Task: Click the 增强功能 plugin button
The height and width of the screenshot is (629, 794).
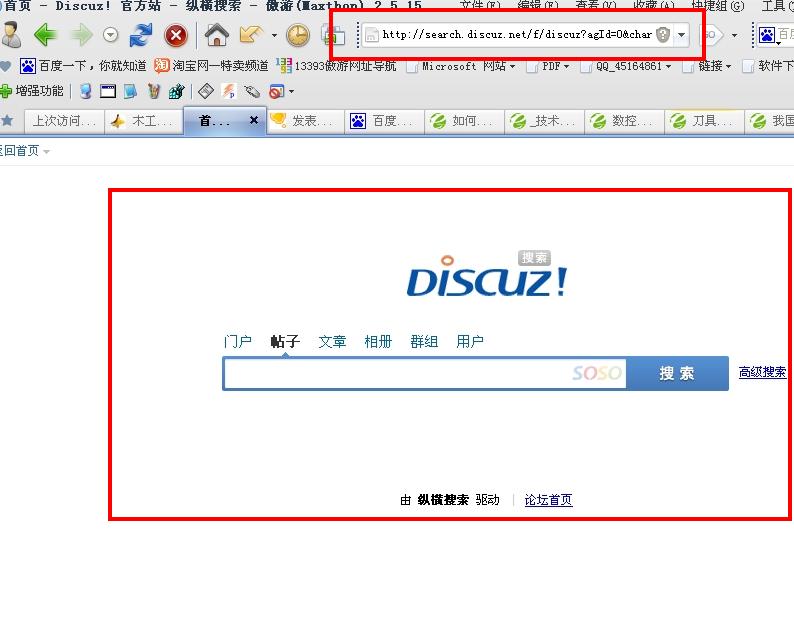Action: click(32, 91)
